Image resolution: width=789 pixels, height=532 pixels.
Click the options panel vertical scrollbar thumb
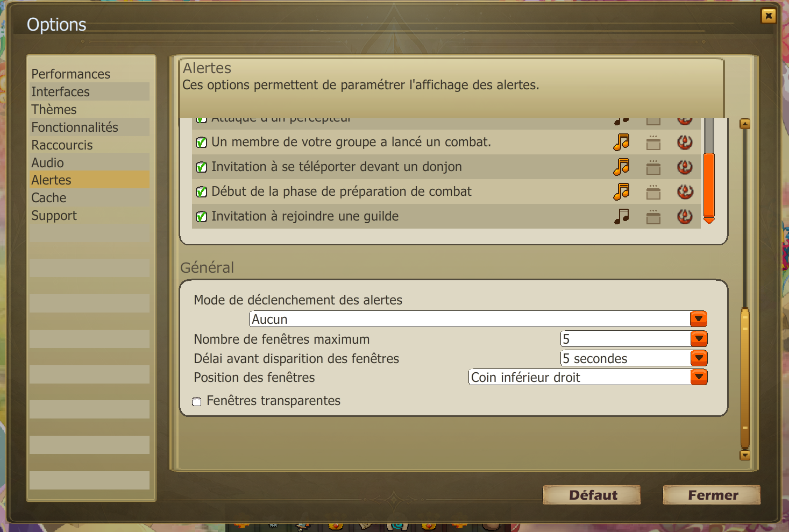click(745, 378)
